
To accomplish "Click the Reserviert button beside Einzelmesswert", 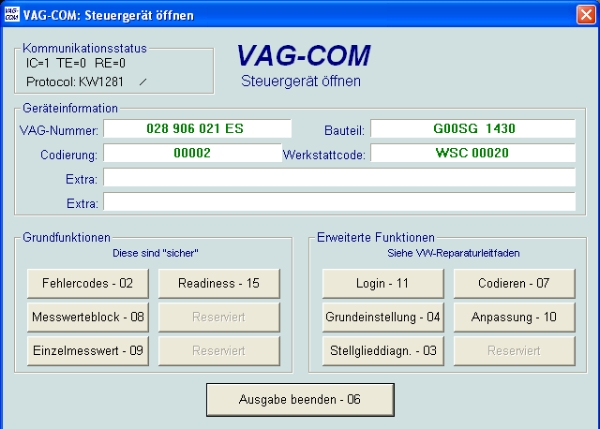I will tap(219, 351).
